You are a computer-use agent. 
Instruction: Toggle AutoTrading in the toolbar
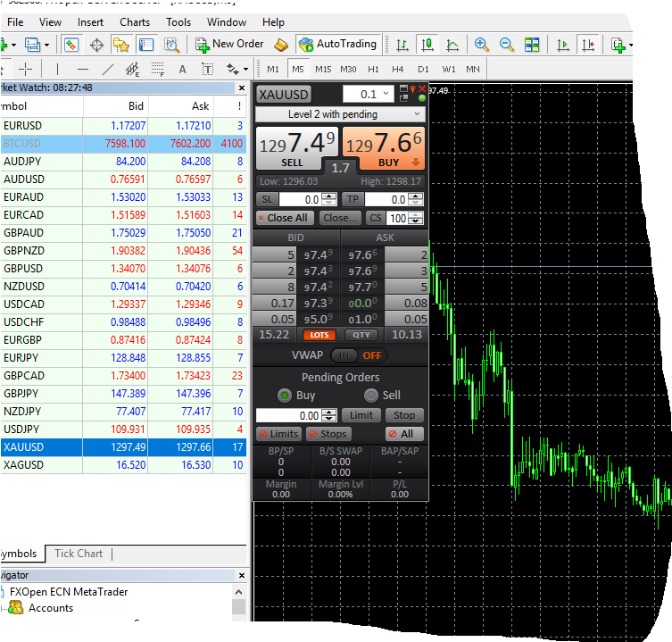(x=337, y=44)
